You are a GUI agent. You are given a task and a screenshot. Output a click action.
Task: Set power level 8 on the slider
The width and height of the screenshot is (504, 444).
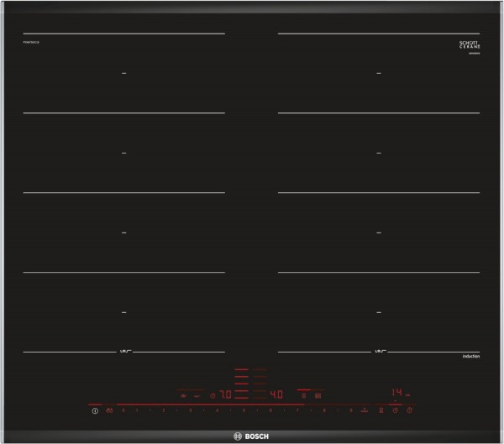pyautogui.click(x=324, y=410)
